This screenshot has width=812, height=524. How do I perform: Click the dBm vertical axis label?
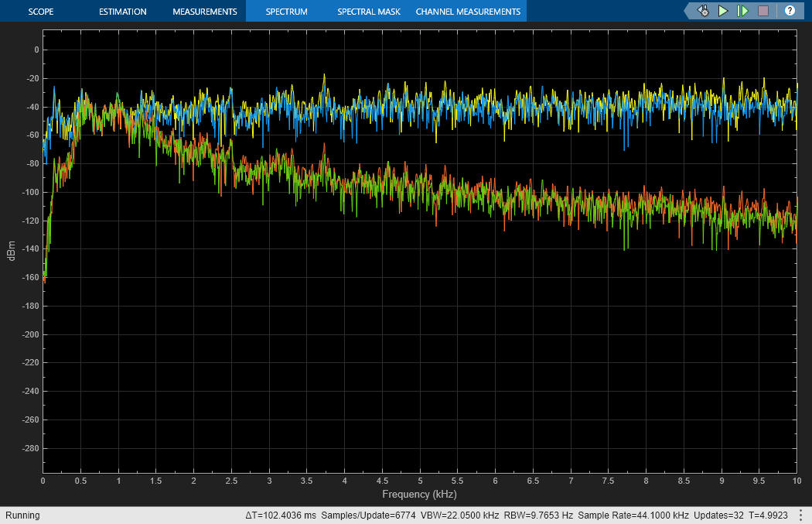[11, 249]
